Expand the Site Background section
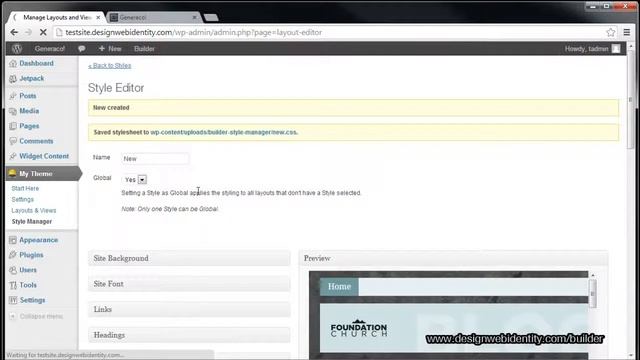640x360 pixels. [x=189, y=258]
